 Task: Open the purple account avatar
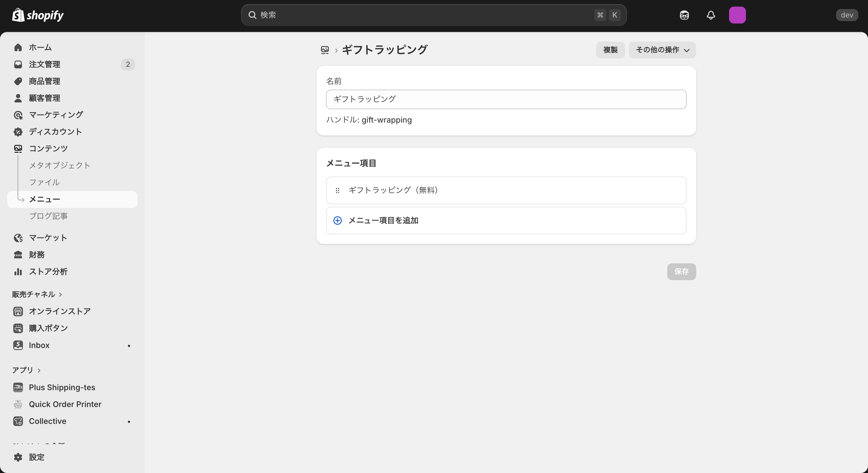pyautogui.click(x=737, y=15)
